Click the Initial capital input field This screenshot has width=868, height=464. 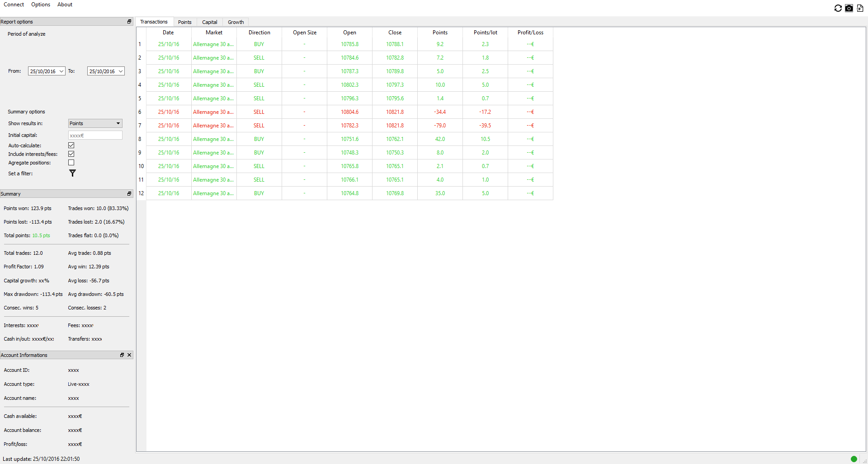pos(95,135)
